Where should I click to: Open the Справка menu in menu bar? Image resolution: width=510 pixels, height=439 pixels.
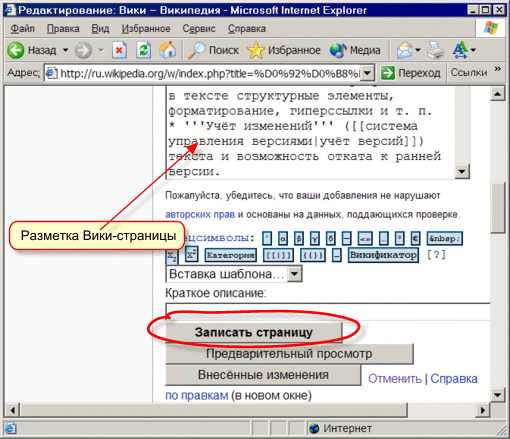pos(247,29)
